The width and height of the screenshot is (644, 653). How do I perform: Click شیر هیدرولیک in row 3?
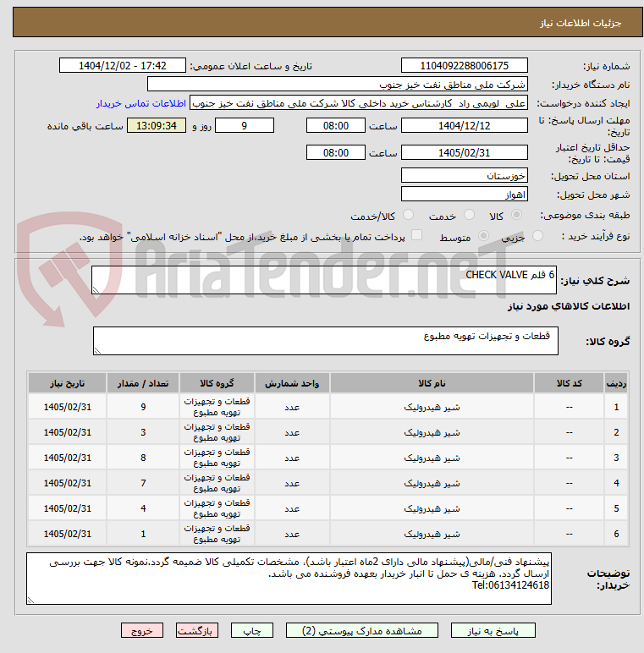432,458
